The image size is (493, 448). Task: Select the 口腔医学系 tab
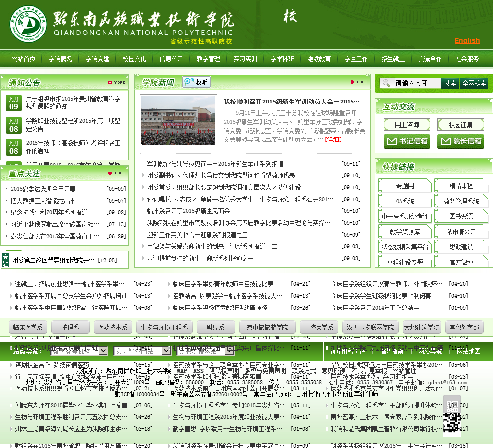[319, 328]
